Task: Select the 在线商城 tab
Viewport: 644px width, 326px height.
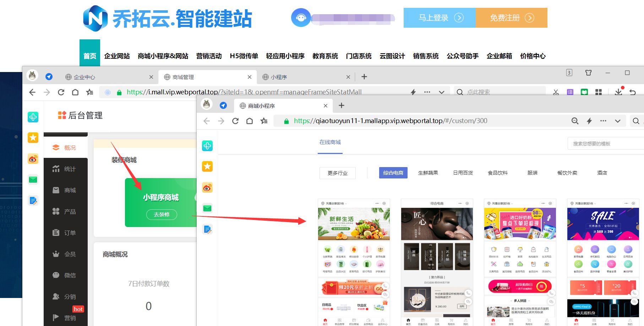Action: pyautogui.click(x=330, y=142)
